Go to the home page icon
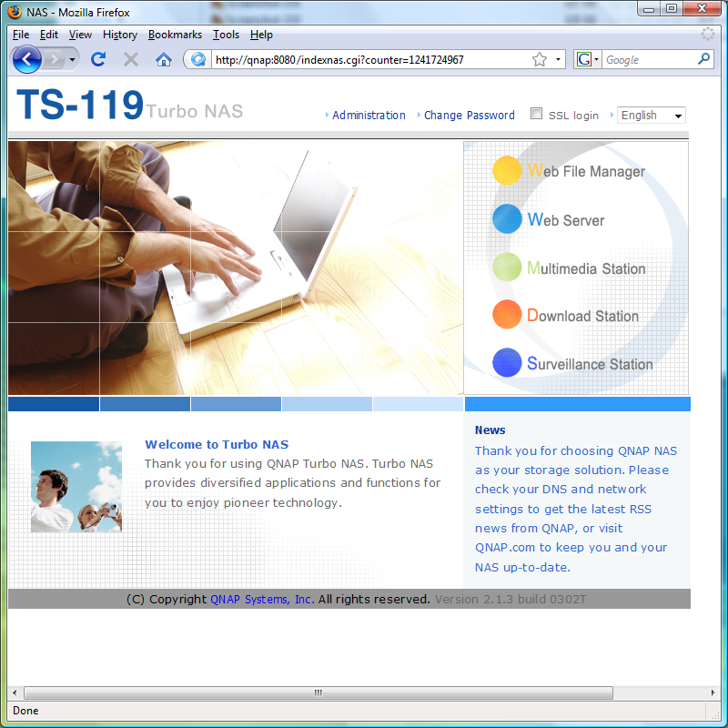This screenshot has height=728, width=728. (x=164, y=59)
